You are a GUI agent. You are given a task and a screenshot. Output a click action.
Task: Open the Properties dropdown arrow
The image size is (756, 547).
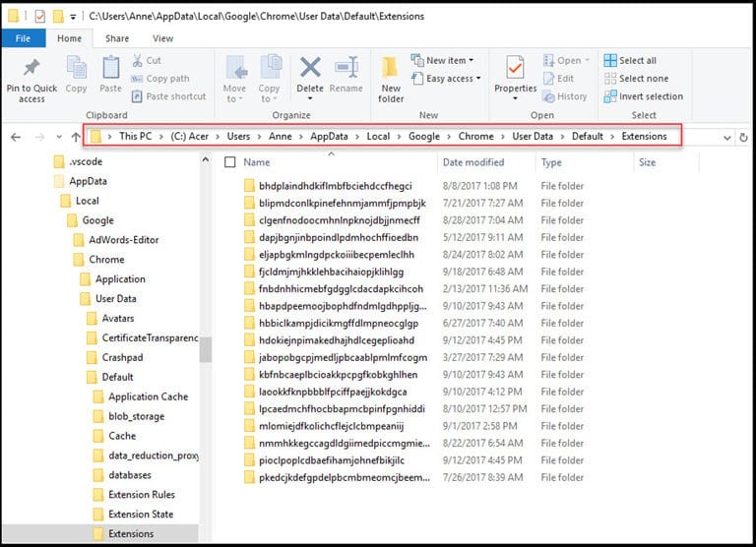[x=515, y=98]
